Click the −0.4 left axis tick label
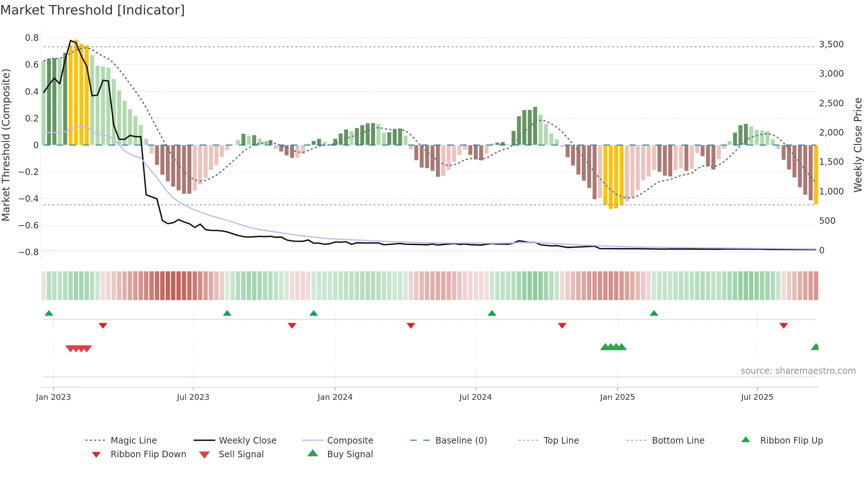 (x=29, y=198)
